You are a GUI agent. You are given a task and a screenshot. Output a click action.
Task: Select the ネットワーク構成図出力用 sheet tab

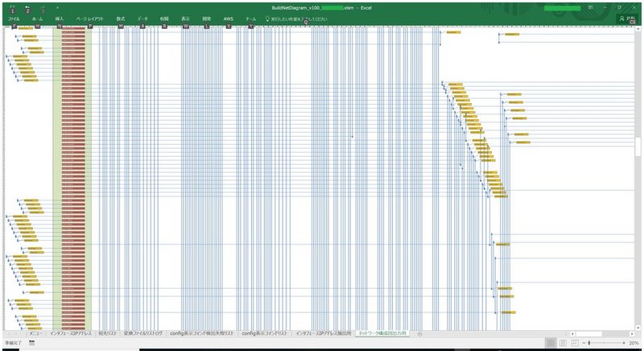(382, 334)
